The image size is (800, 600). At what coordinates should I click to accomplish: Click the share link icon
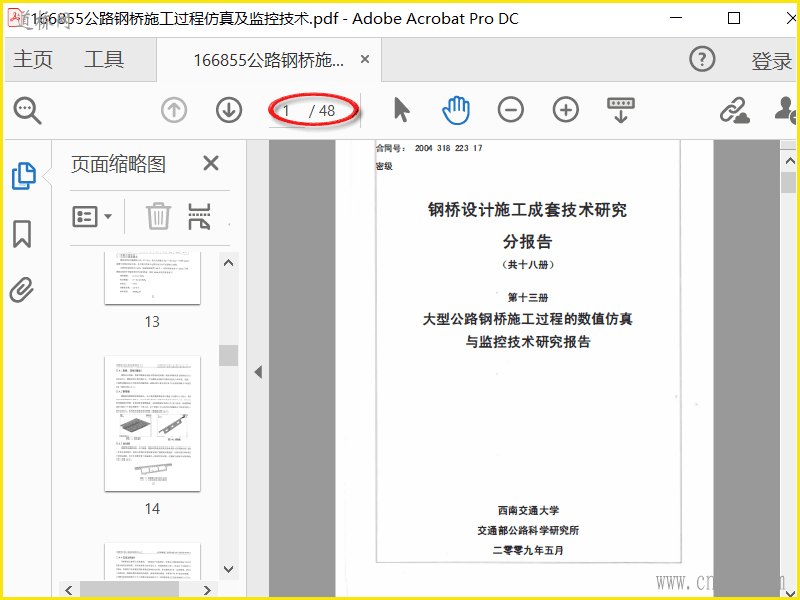click(x=734, y=110)
